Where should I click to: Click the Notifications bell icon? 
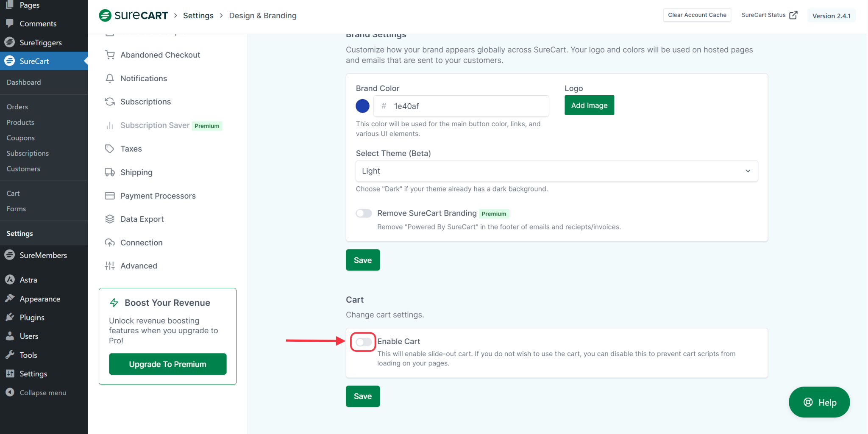[x=110, y=78]
